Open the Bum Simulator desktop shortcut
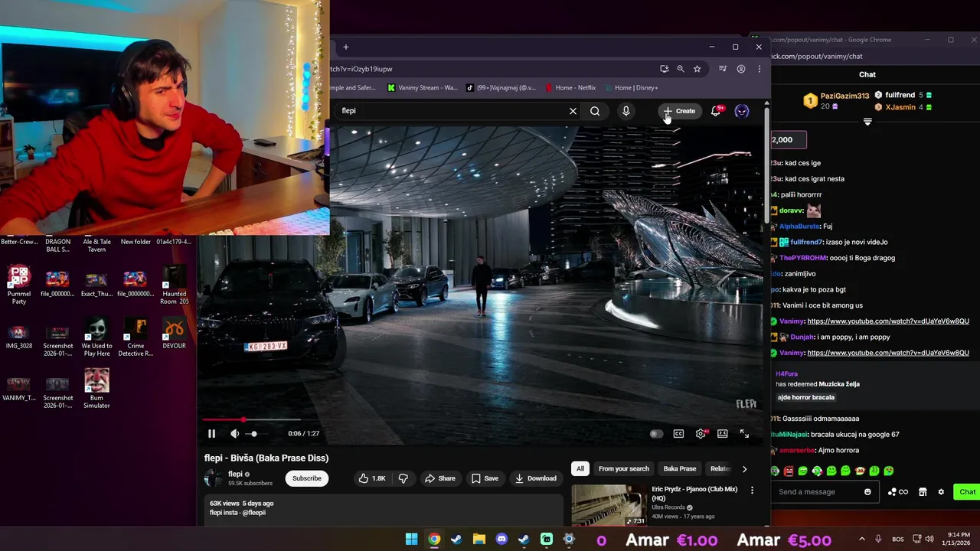Viewport: 980px width, 551px height. click(96, 389)
